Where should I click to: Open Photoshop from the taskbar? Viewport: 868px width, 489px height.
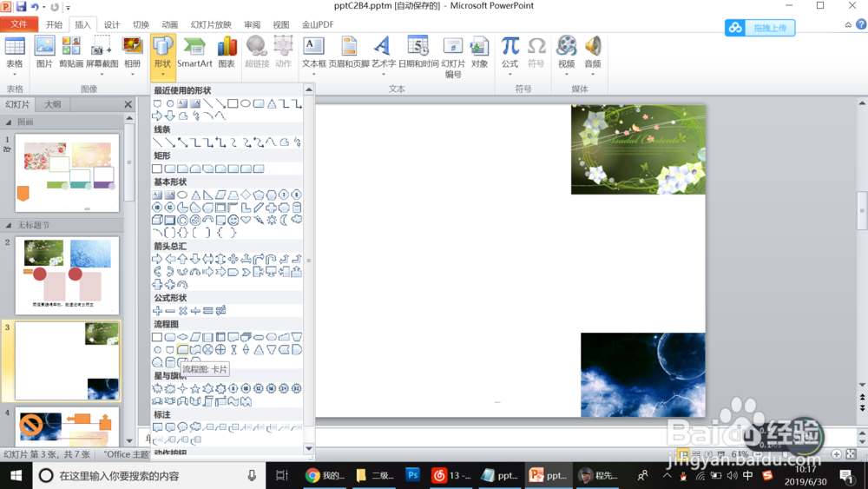click(x=412, y=476)
